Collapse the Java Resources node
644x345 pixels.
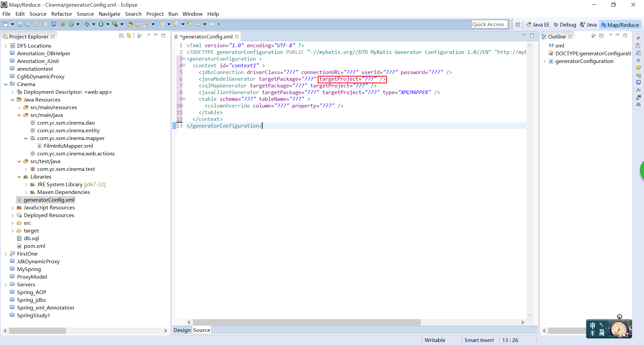[x=12, y=100]
